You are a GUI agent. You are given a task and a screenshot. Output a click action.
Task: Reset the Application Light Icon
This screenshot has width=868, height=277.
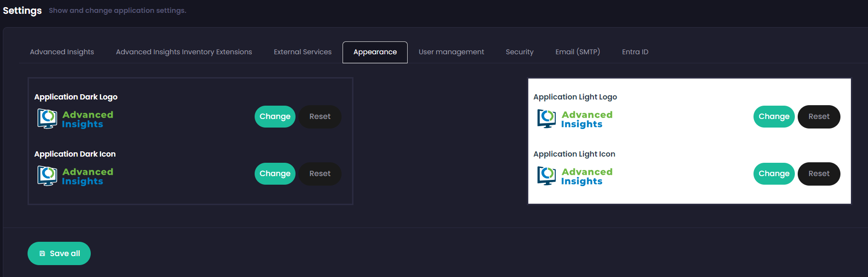[819, 174]
